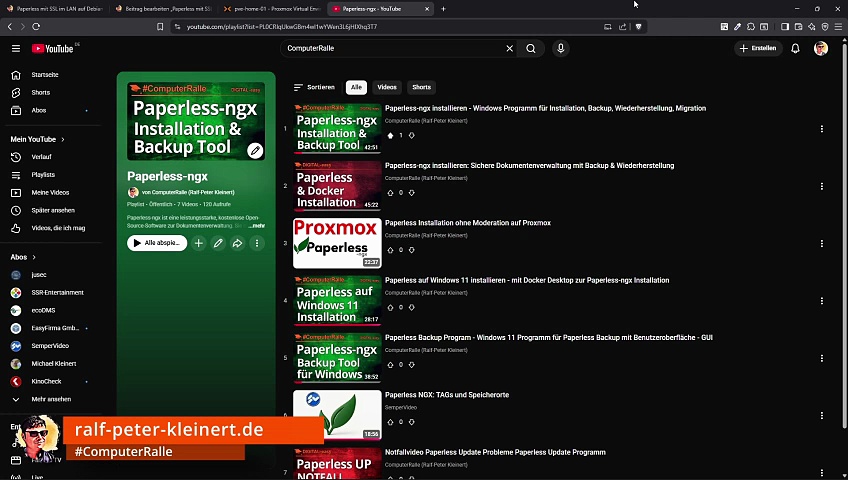The image size is (848, 480).
Task: Toggle like on Paperless Backup Program video
Action: click(x=390, y=365)
